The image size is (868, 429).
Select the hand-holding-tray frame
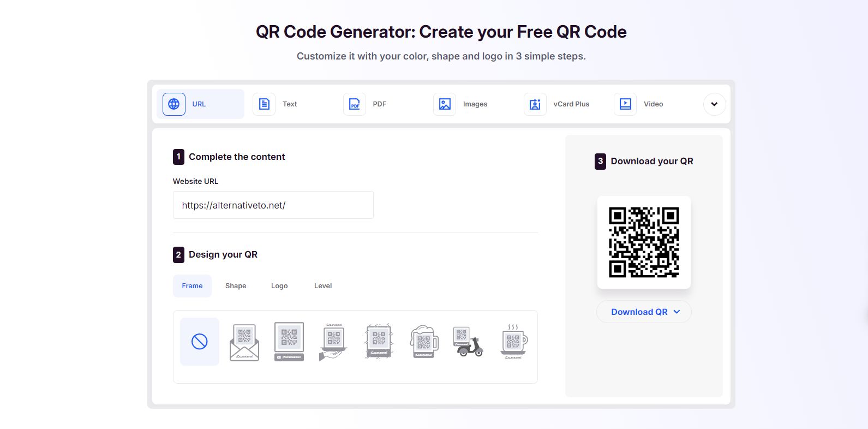[x=333, y=342]
